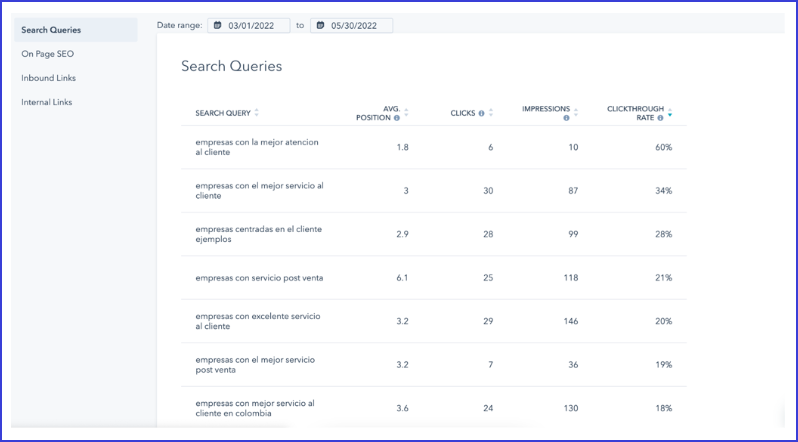Click impressions value 99
This screenshot has width=798, height=442.
coord(573,234)
